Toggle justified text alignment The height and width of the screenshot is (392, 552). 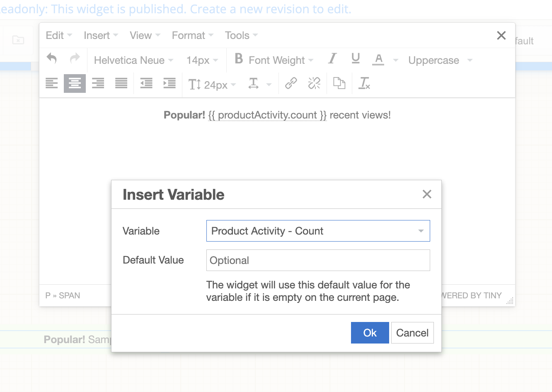121,83
